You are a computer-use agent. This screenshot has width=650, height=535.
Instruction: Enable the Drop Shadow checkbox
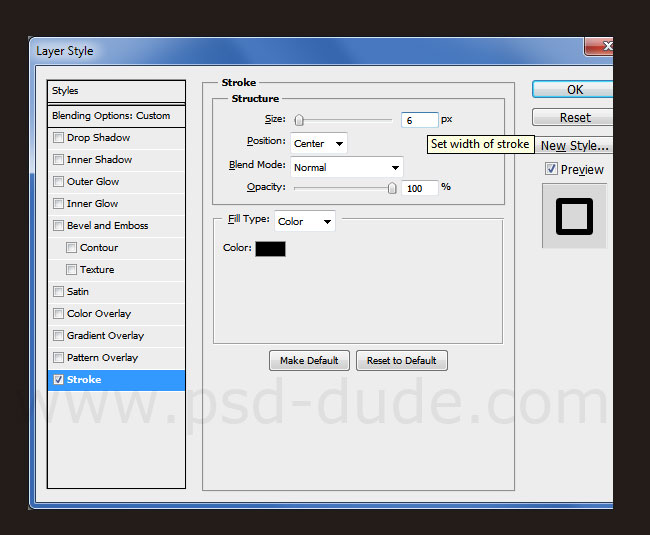point(59,138)
